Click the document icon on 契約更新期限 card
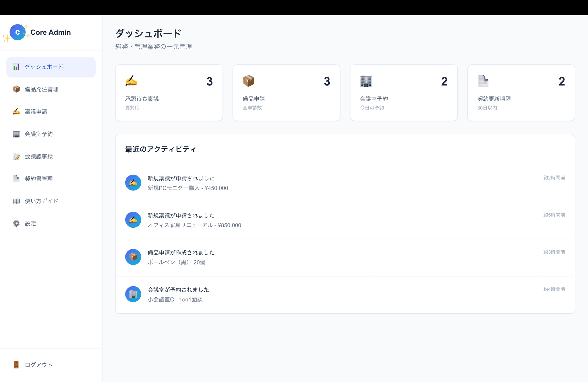 (483, 81)
